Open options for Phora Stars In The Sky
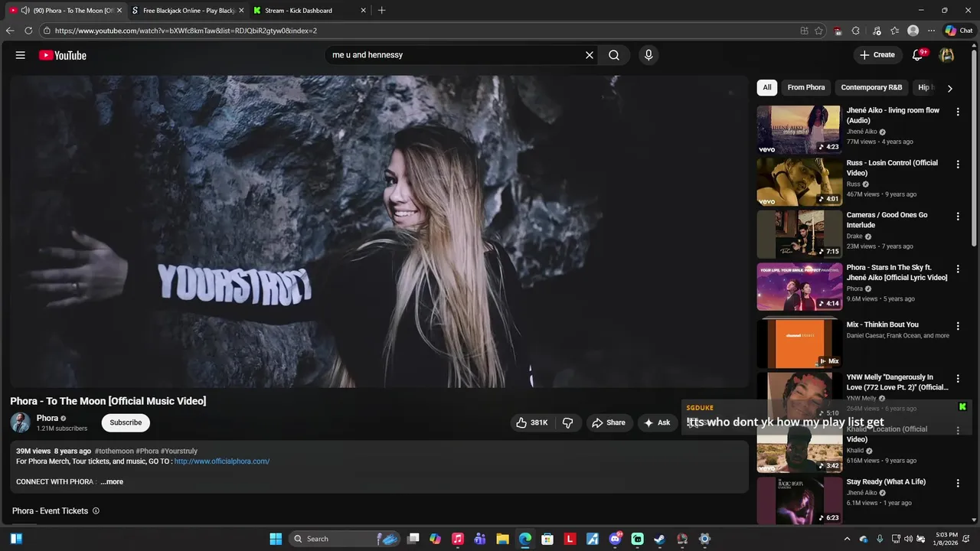This screenshot has height=551, width=980. click(957, 269)
